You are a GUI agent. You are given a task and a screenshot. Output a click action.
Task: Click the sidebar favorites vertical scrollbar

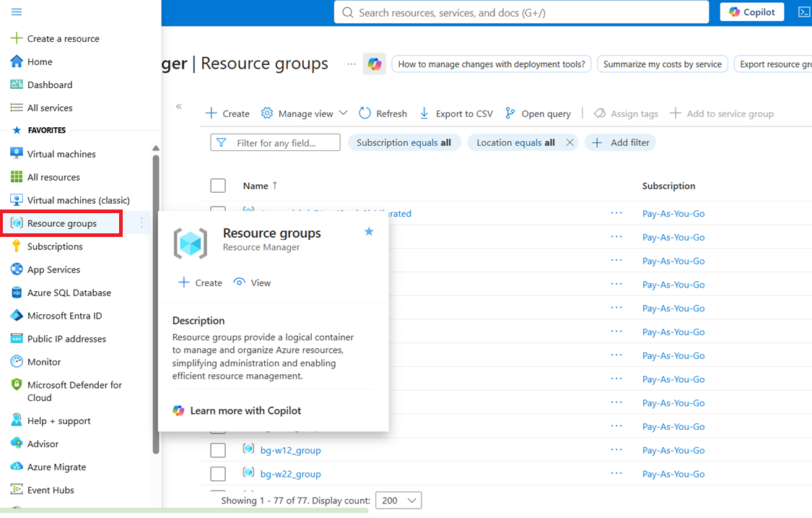click(156, 303)
